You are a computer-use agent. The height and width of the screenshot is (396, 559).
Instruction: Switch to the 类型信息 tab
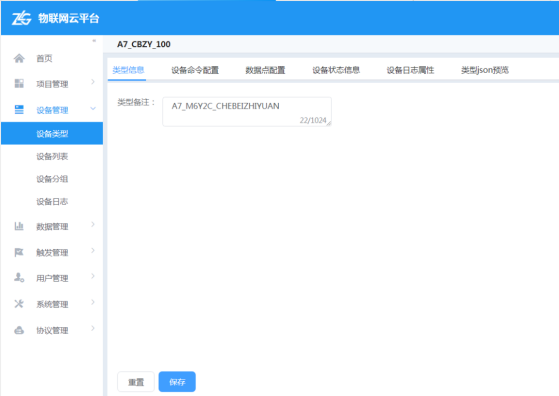point(128,70)
